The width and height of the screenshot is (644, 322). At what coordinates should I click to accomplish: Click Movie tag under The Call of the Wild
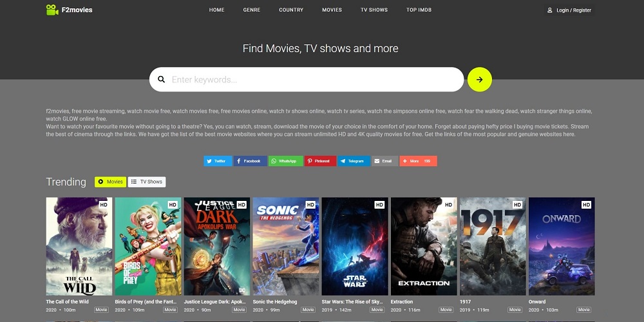[101, 310]
